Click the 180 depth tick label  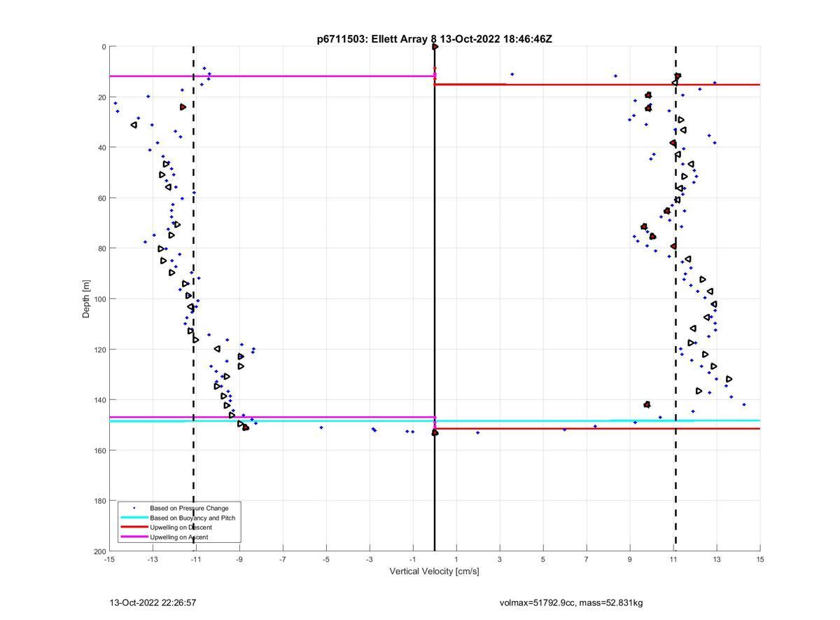99,501
